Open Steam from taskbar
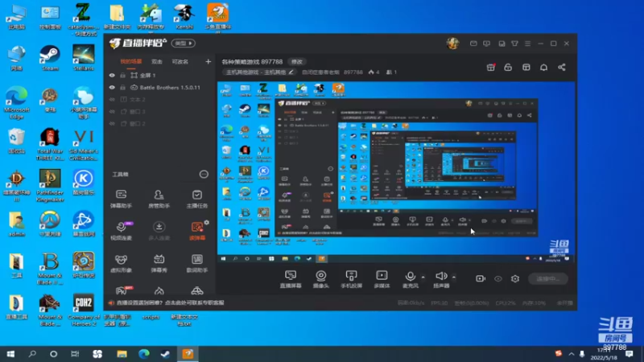 166,354
